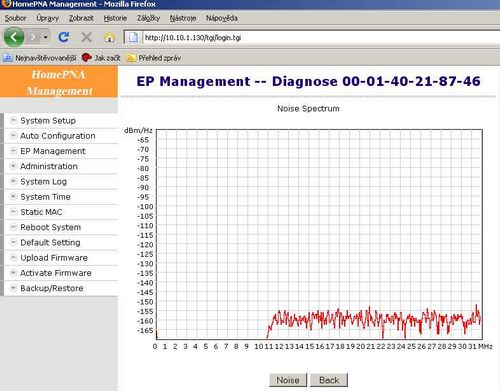Viewport: 500px width, 391px height.
Task: Open the Přehled zpráv feed bookmark
Action: [154, 58]
